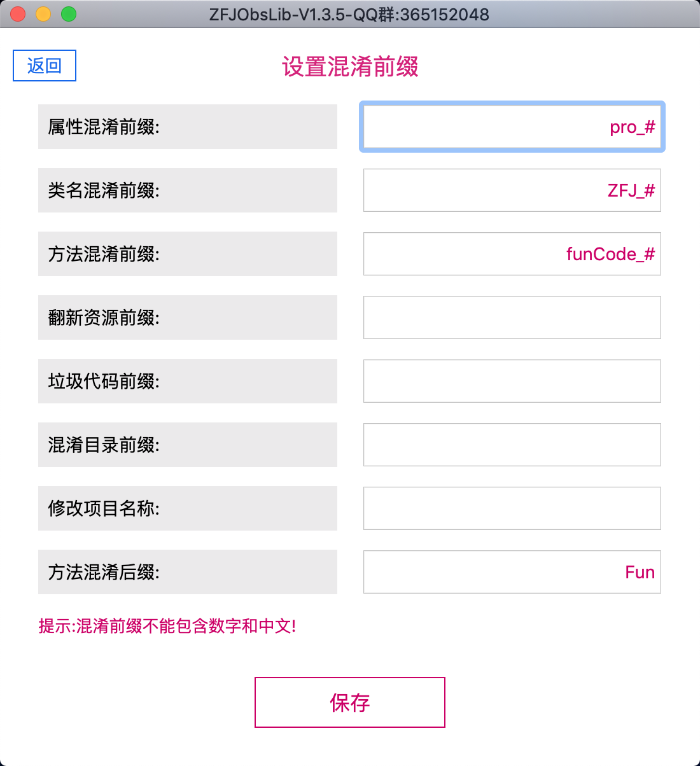The width and height of the screenshot is (700, 766).
Task: Click the 返回 back button
Action: tap(45, 66)
